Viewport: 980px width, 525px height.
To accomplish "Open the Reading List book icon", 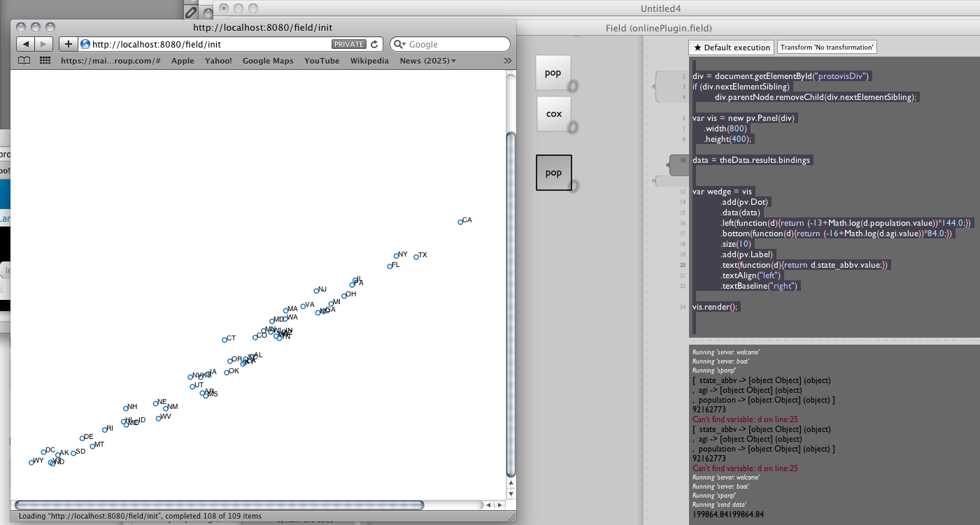I will 24,61.
